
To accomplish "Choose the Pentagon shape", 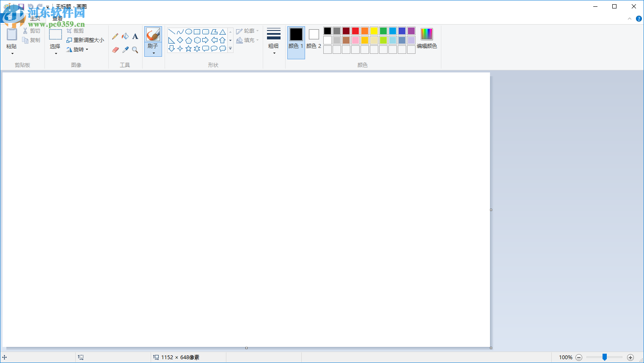I will click(188, 40).
